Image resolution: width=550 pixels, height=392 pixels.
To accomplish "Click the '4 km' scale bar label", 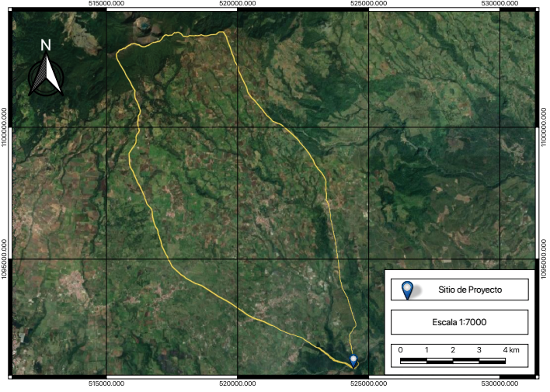I will [x=511, y=350].
